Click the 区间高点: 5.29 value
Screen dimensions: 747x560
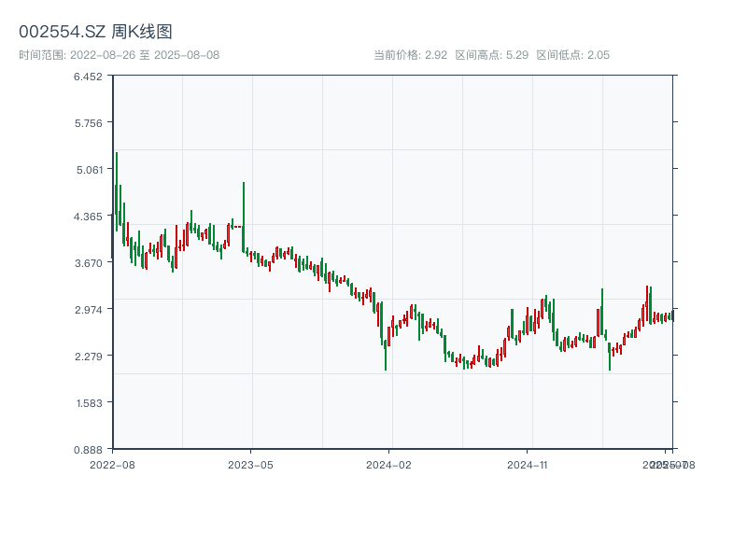tap(492, 55)
